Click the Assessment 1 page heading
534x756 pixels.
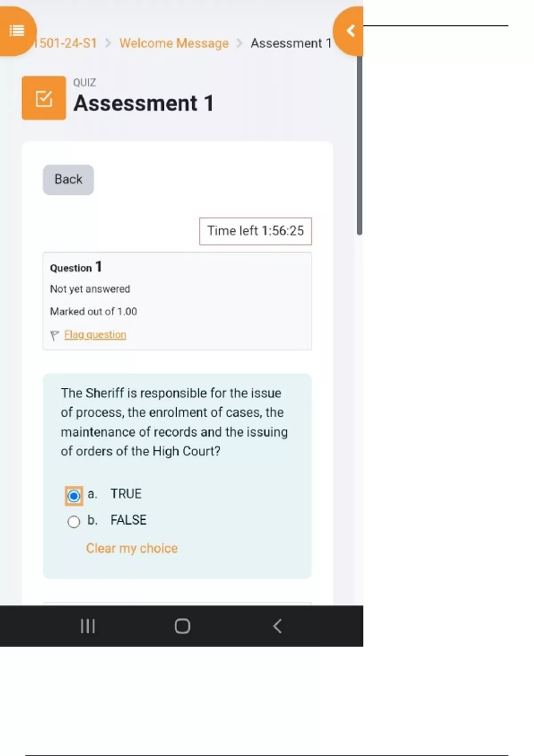click(143, 103)
